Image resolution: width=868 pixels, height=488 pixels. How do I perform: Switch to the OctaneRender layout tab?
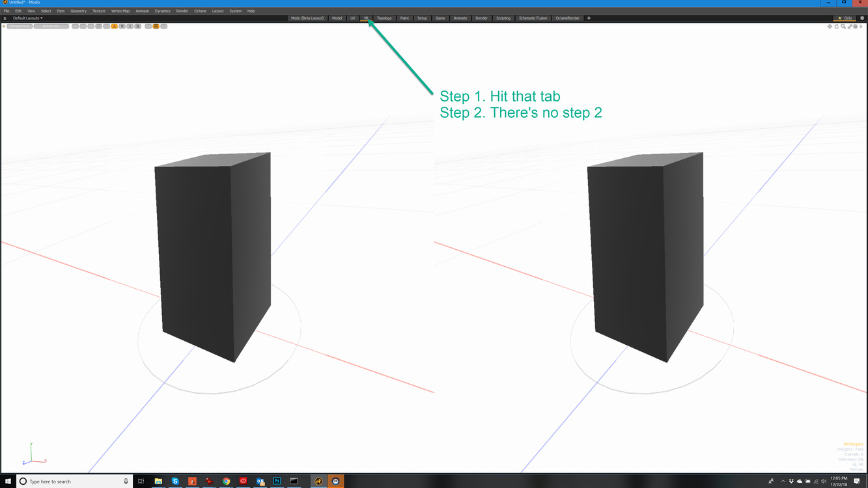pos(567,18)
